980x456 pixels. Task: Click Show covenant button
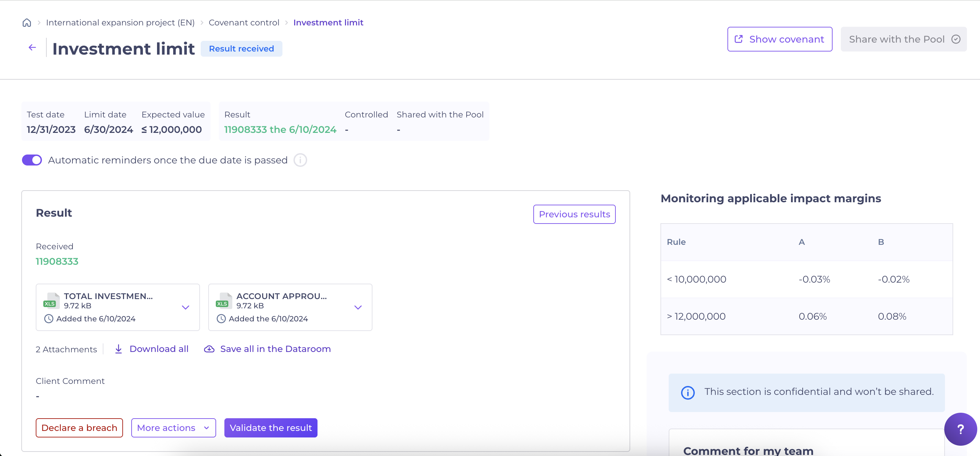click(780, 39)
